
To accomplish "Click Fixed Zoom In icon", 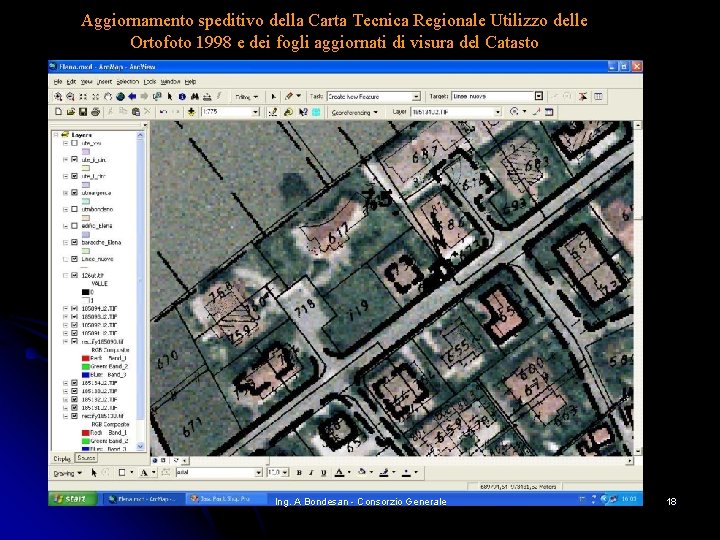I will (83, 96).
